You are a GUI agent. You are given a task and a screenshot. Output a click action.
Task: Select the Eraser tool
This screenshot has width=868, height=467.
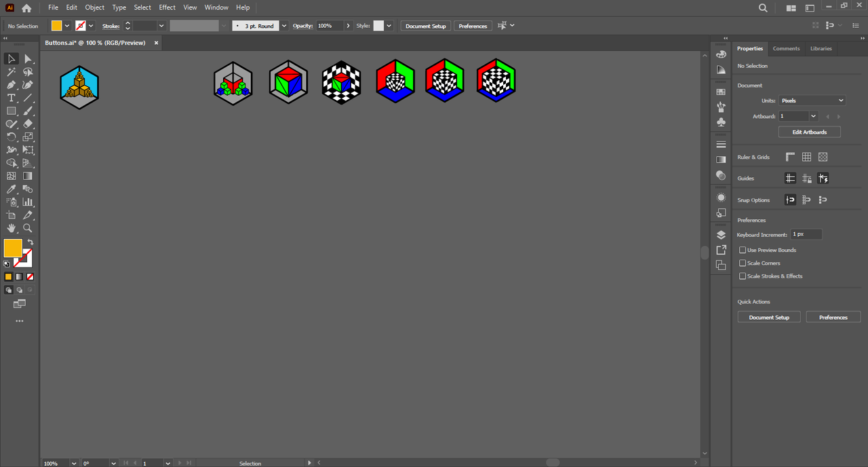point(28,124)
